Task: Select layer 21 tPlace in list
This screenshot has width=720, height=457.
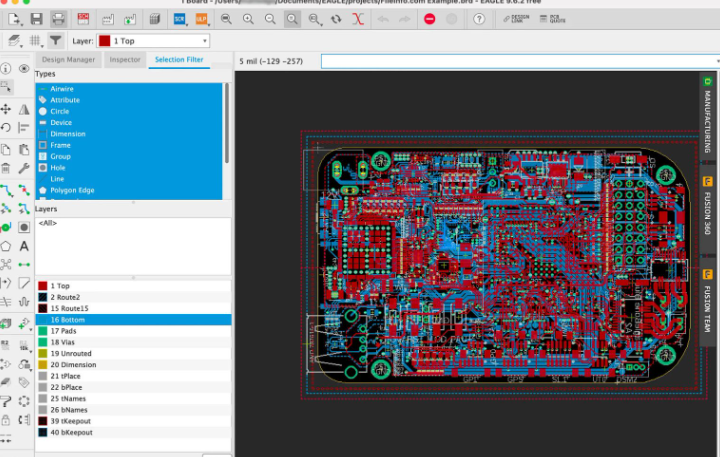Action: 133,376
